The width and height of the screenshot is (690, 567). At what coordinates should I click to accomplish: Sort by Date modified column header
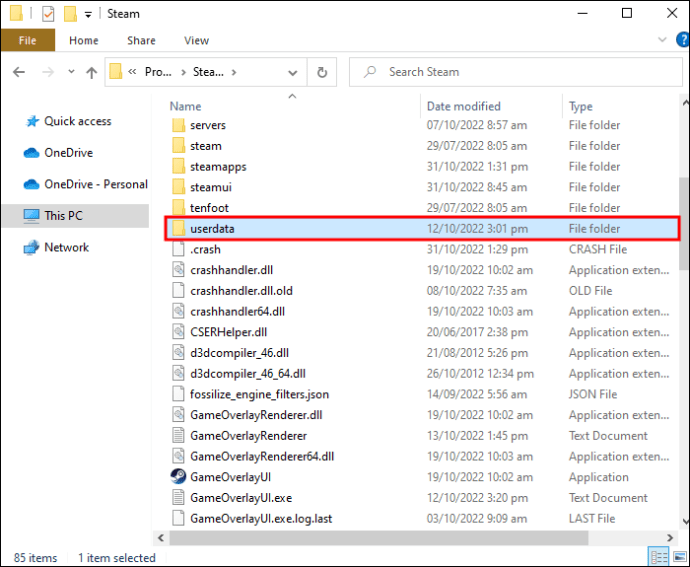click(463, 106)
